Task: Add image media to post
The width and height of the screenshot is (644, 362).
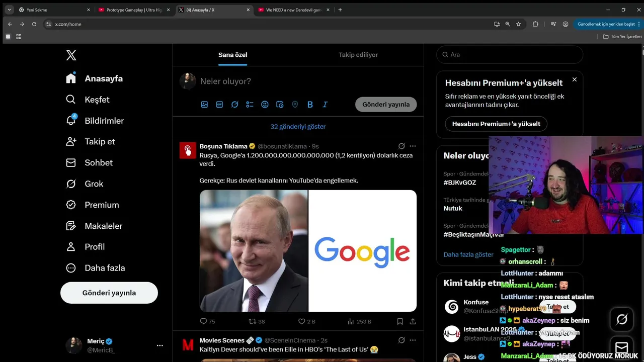Action: [x=204, y=105]
